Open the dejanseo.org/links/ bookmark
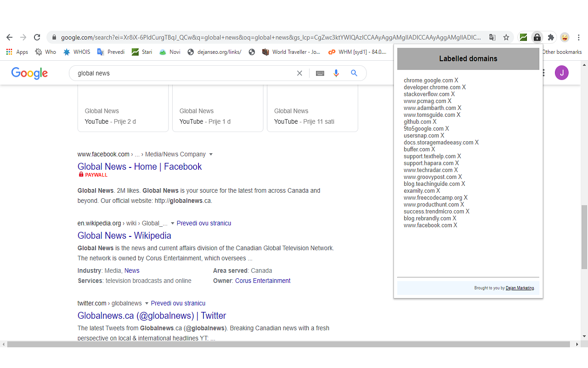The image size is (588, 368). point(214,52)
